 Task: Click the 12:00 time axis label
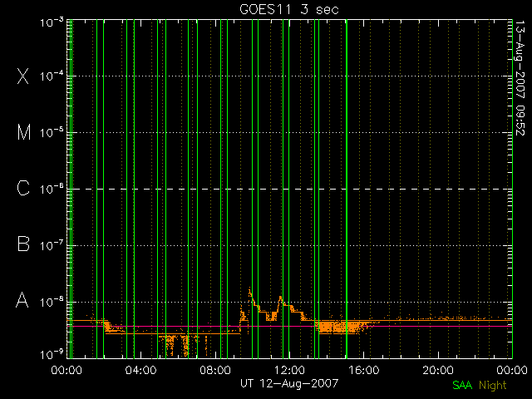pyautogui.click(x=289, y=370)
